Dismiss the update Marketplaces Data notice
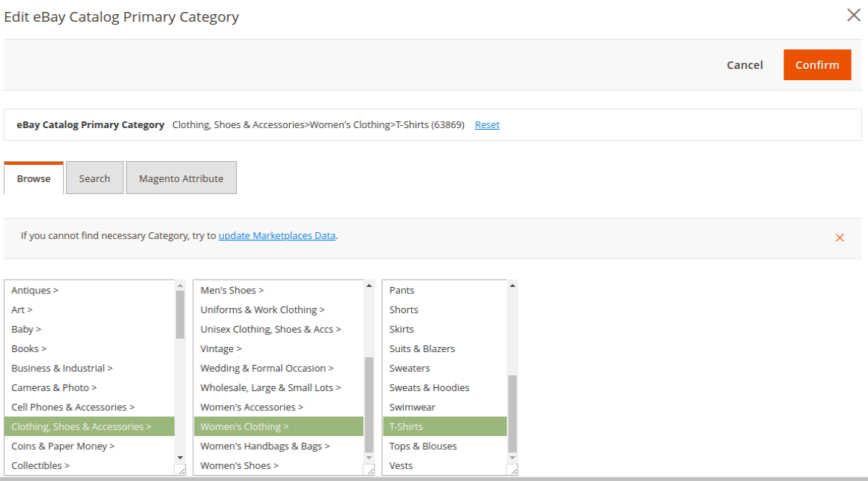 click(840, 238)
